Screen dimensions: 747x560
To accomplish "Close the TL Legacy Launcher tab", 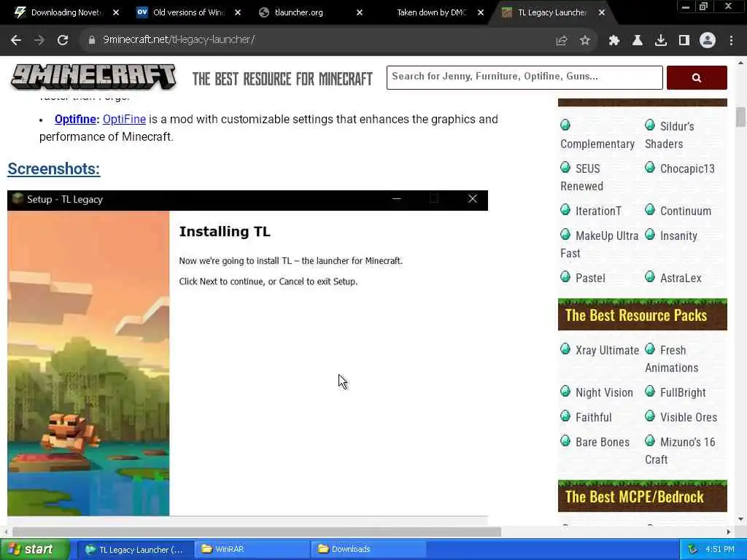I will pos(602,12).
